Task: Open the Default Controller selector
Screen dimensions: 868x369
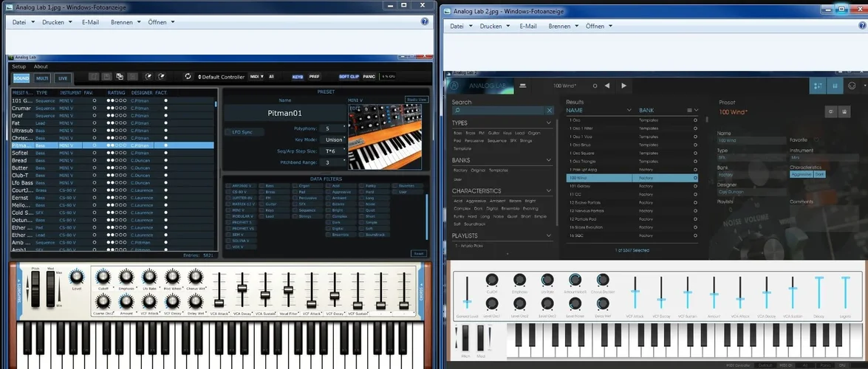Action: coord(221,77)
